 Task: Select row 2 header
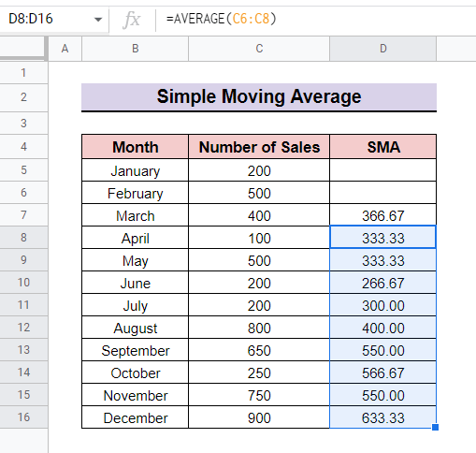click(23, 97)
